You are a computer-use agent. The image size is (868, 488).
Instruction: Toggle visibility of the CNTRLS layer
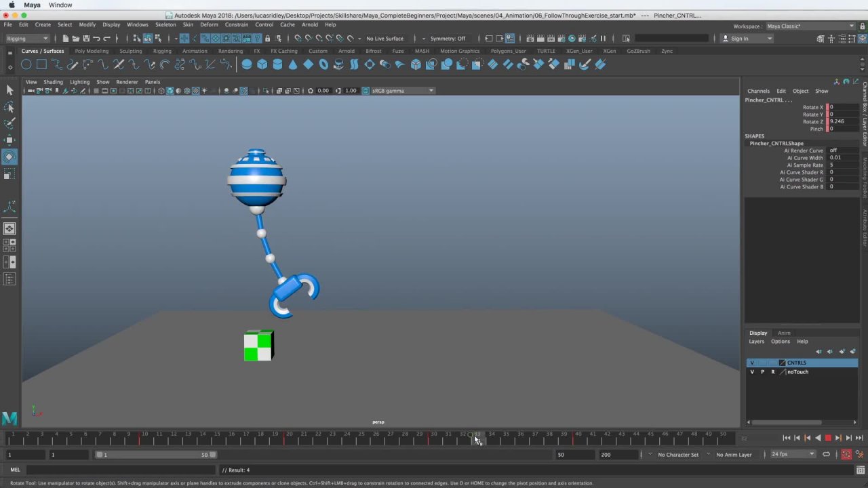tap(751, 363)
